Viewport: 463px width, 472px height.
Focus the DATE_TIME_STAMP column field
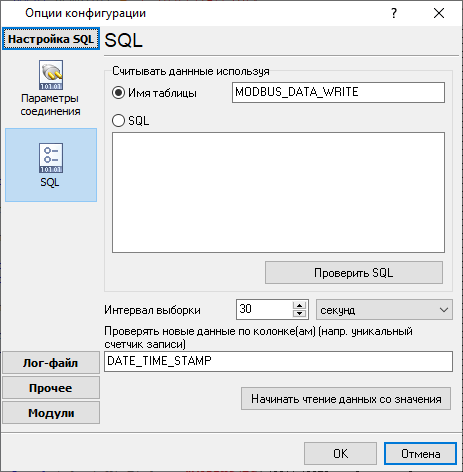[x=278, y=361]
